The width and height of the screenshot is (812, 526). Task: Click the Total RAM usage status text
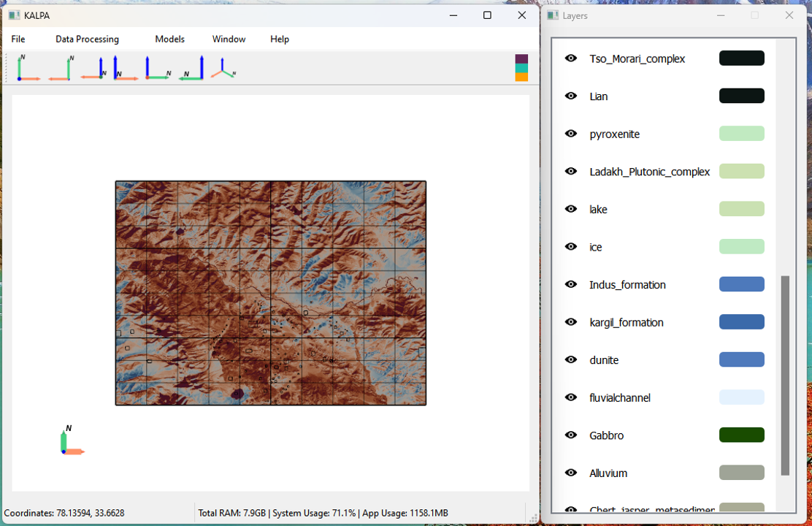pos(323,513)
